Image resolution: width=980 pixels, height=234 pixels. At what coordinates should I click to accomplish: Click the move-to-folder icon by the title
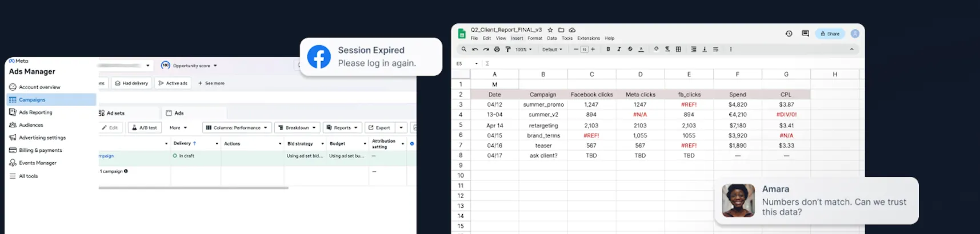tap(561, 30)
